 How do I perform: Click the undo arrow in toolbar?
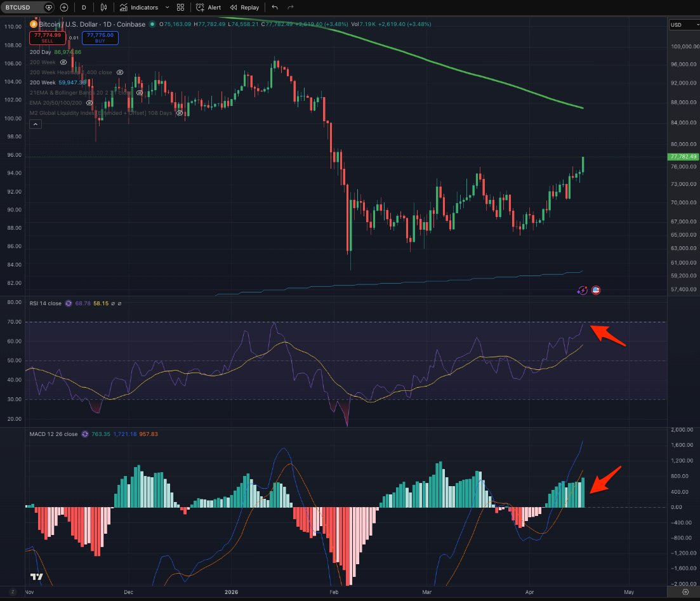tap(275, 7)
